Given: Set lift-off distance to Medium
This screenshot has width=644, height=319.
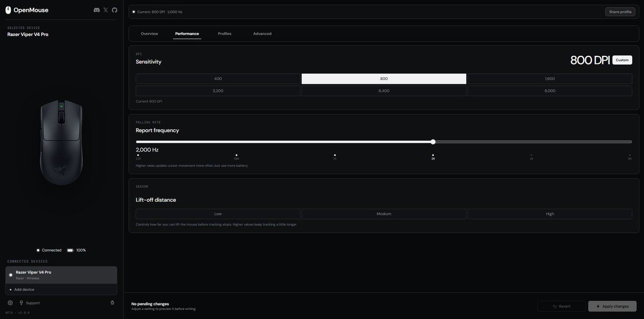Looking at the screenshot, I should [x=384, y=214].
